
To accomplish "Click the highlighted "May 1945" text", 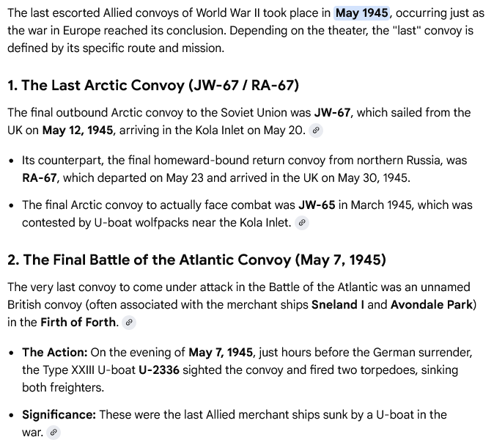I will [x=363, y=13].
